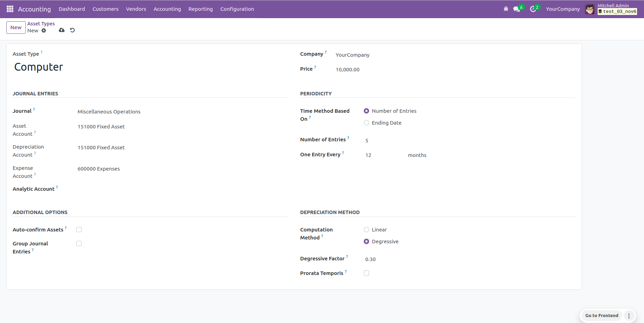Click the Asset Types breadcrumb link
The image size is (644, 323).
(x=41, y=24)
